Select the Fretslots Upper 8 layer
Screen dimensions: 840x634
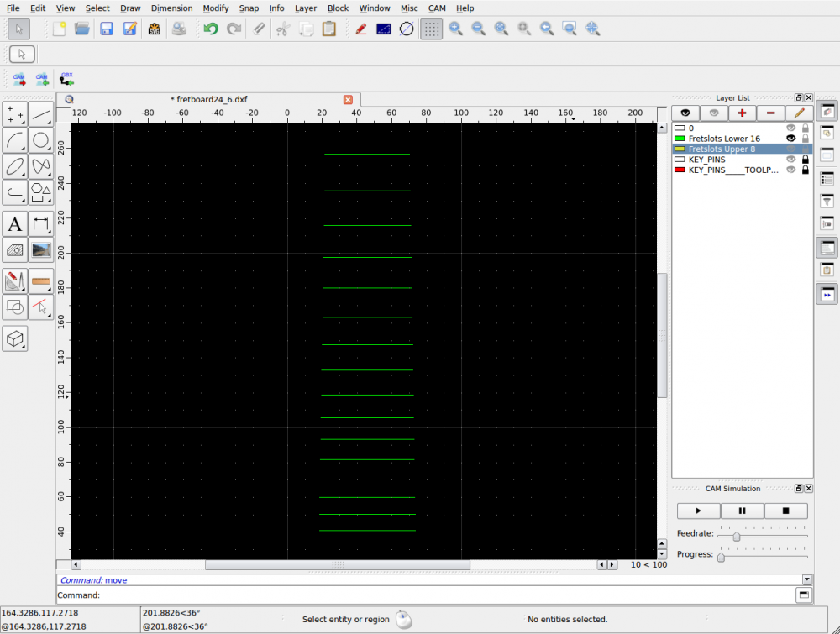[x=743, y=149]
